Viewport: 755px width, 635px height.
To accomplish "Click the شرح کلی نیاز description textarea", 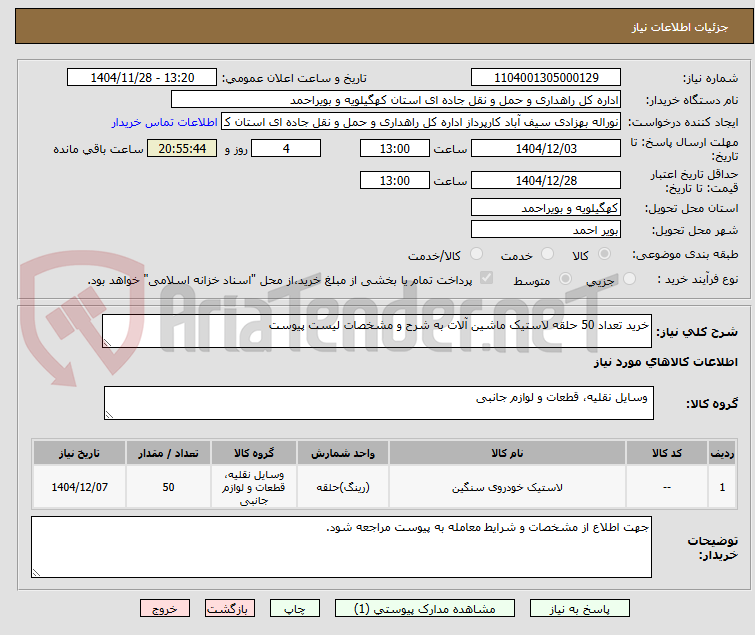I will [x=377, y=331].
